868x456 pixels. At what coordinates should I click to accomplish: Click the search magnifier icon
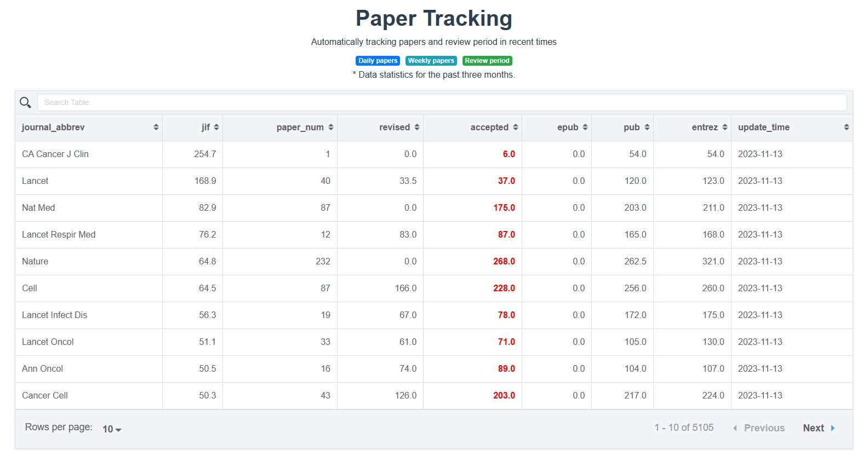click(25, 102)
